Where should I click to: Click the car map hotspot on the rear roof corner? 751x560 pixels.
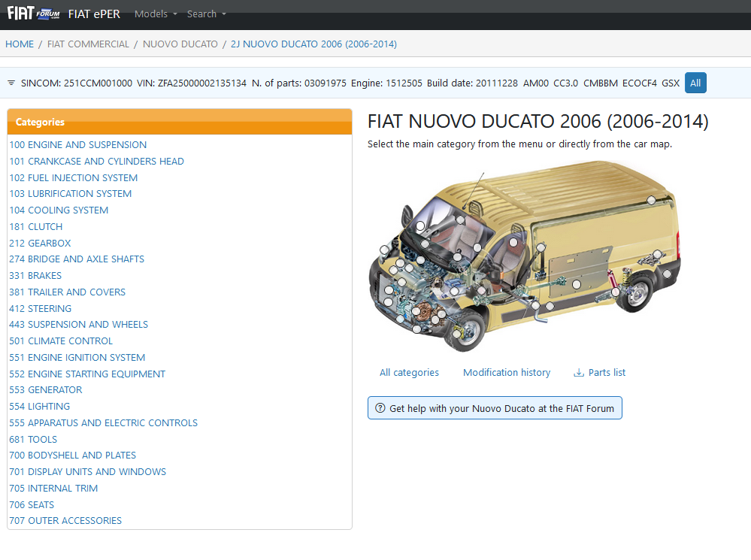tap(651, 200)
